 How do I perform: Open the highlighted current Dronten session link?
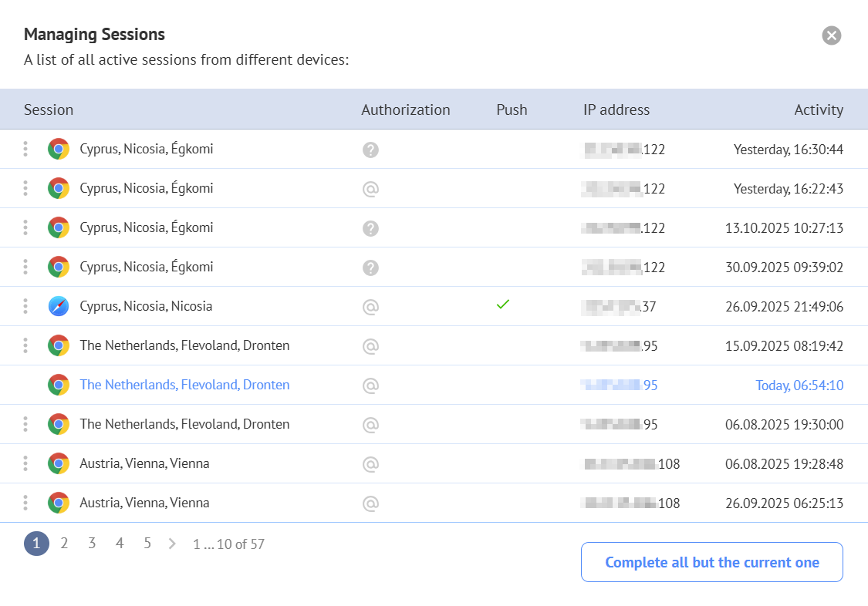tap(184, 385)
